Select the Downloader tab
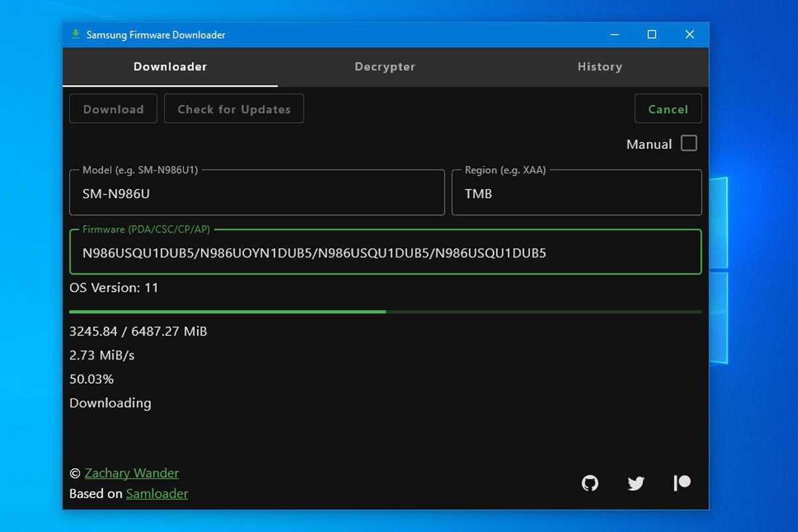798x532 pixels. (x=170, y=66)
